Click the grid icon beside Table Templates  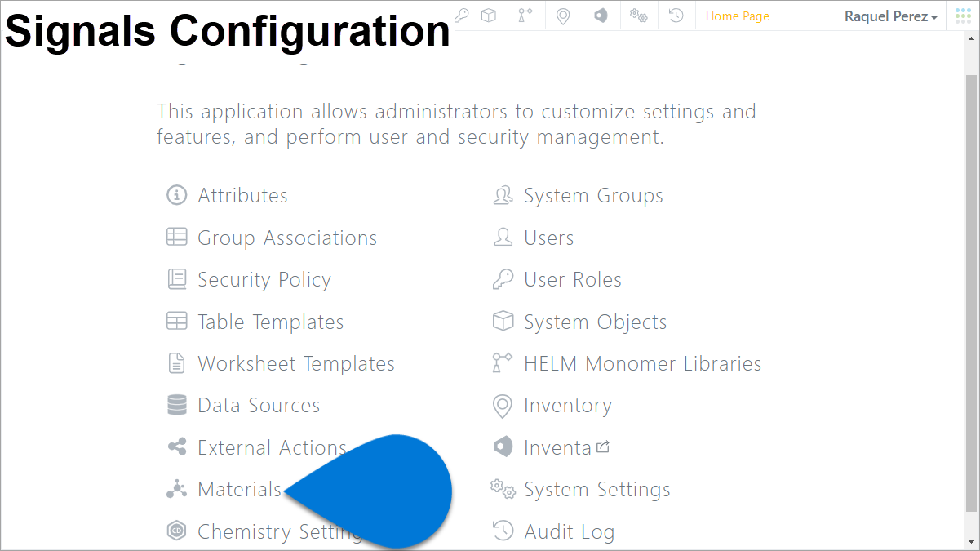pyautogui.click(x=176, y=322)
